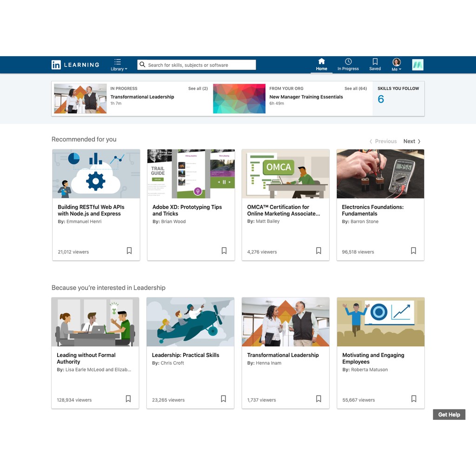Bookmark the Electronics Foundations: Fundamentals course

pos(413,251)
